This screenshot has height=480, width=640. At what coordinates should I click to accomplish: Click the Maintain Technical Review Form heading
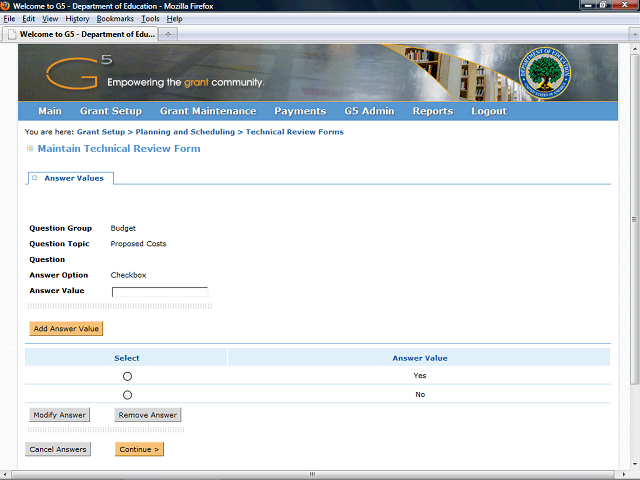tap(119, 149)
